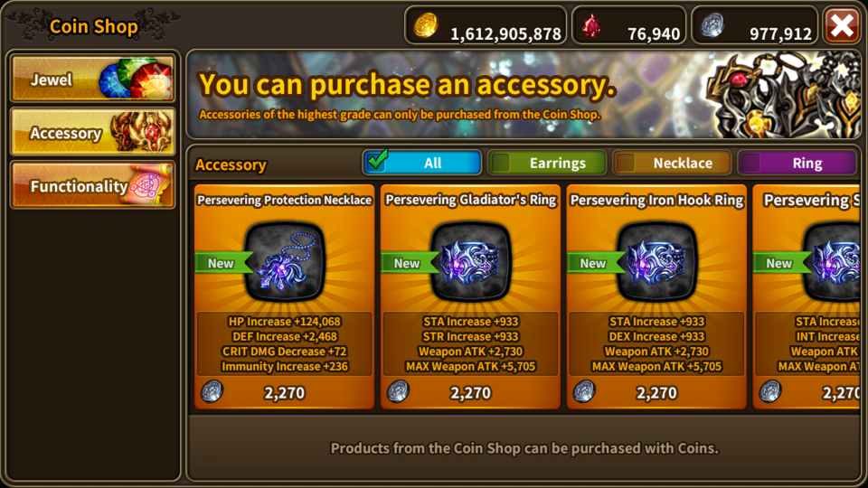Select the partially visible fourth Persevering ring card

[807, 297]
